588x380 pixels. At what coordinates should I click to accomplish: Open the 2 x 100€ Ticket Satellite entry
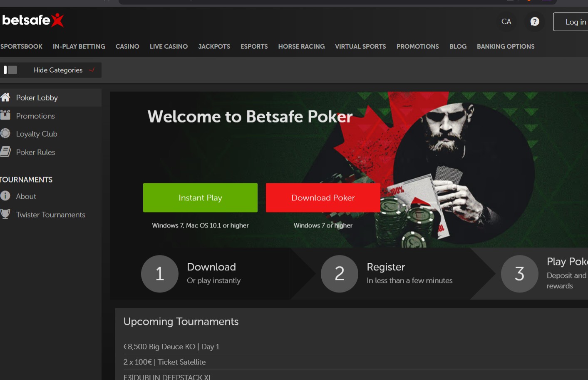(164, 362)
